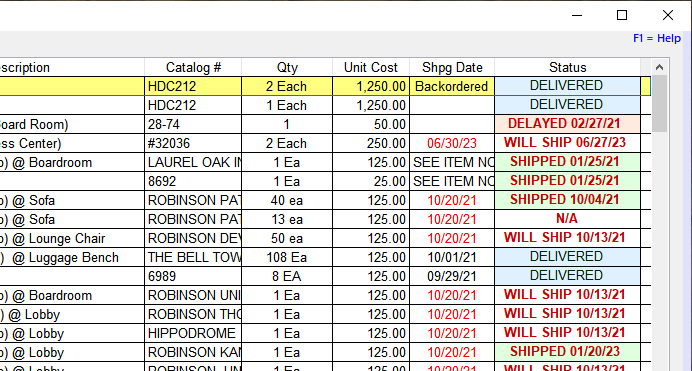Screen dimensions: 692x371
Task: Select the 09/29/21 shipping date cell
Action: [x=452, y=276]
